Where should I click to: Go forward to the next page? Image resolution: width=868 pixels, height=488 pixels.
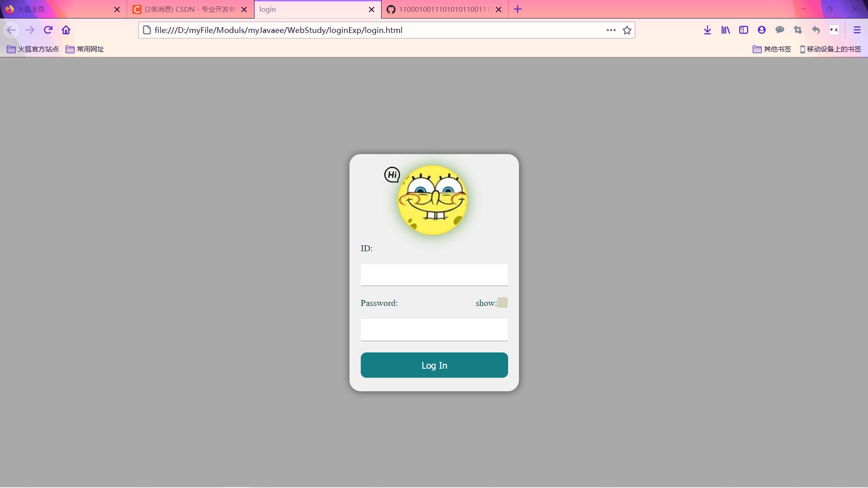coord(30,30)
